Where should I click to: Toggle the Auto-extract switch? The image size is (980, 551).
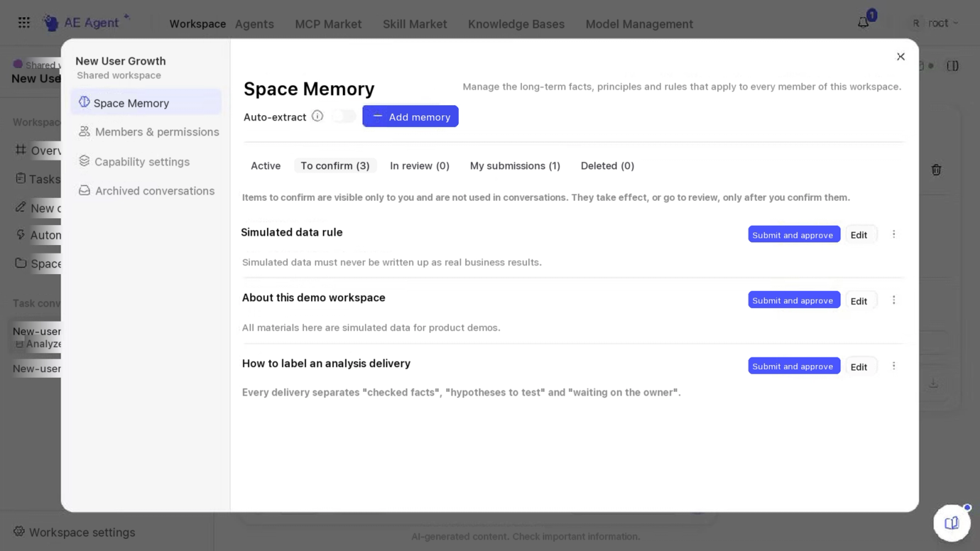[344, 116]
